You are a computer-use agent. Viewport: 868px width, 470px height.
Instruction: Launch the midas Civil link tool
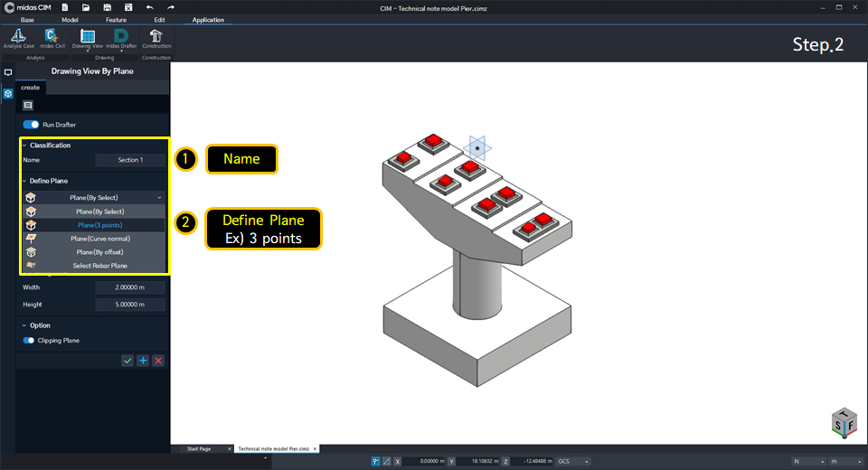click(x=52, y=39)
